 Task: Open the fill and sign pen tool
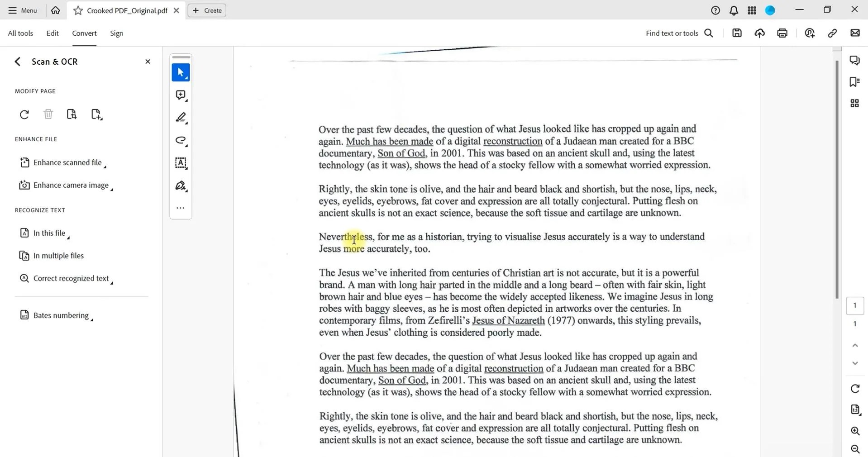(x=180, y=186)
